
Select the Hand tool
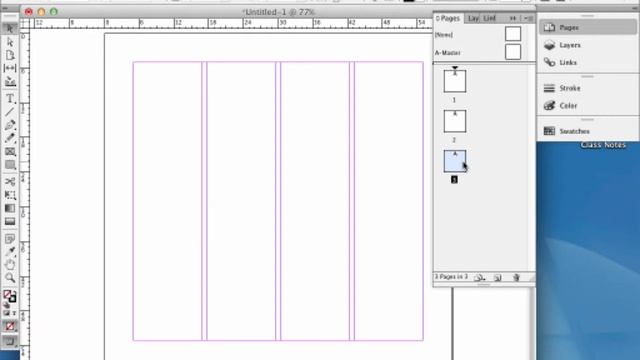[10, 264]
